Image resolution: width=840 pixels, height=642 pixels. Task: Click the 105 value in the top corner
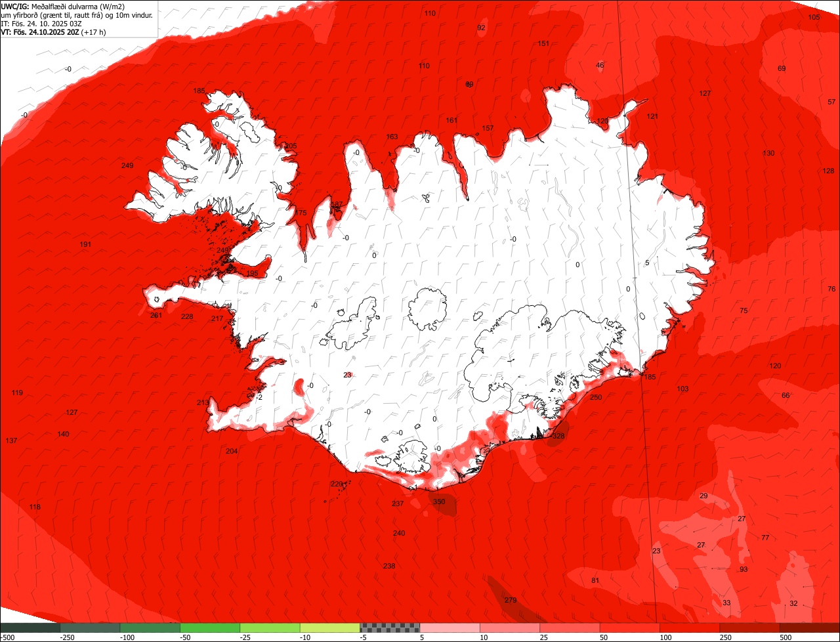[814, 17]
